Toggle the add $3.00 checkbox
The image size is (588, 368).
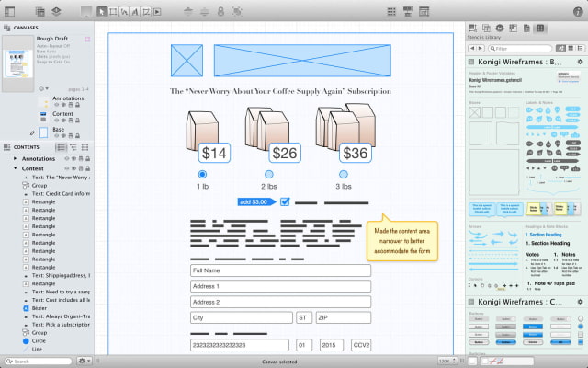285,201
